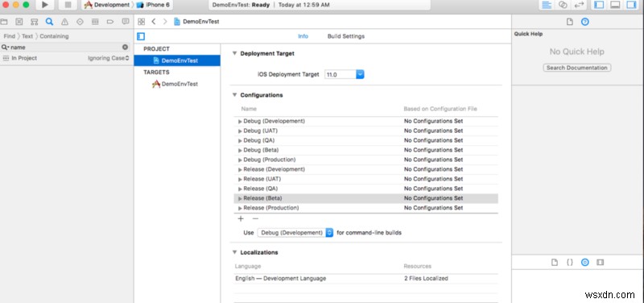Open the Issue navigator
This screenshot has height=303, width=644.
click(64, 22)
